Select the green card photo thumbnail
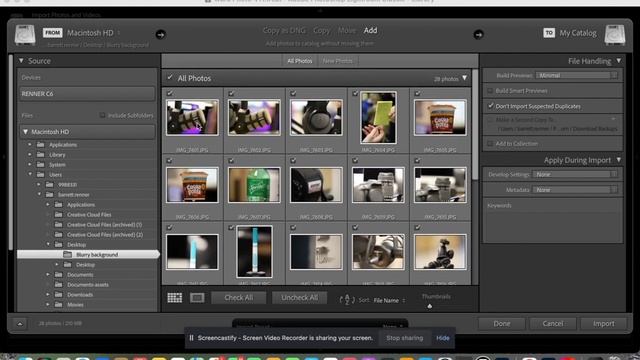640x360 pixels. 378,118
